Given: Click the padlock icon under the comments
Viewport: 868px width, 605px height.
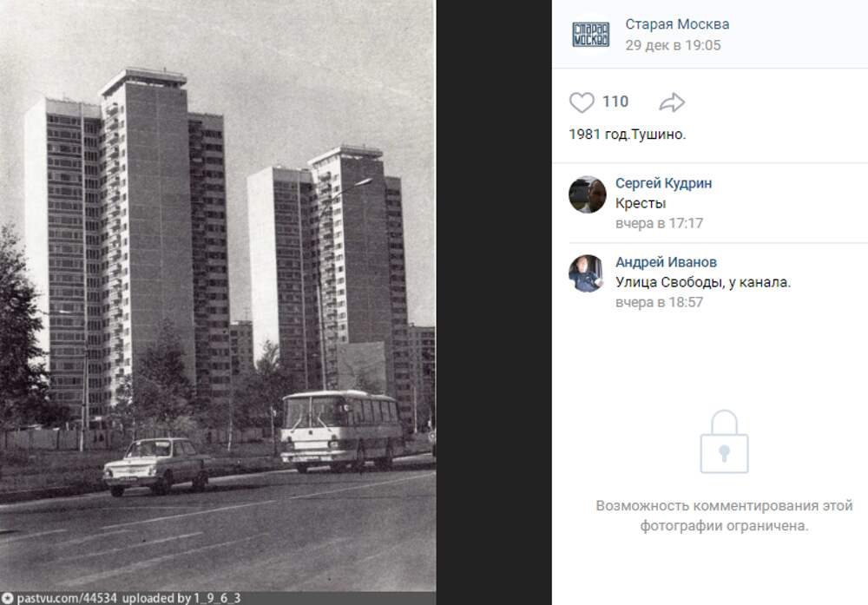Looking at the screenshot, I should [724, 442].
